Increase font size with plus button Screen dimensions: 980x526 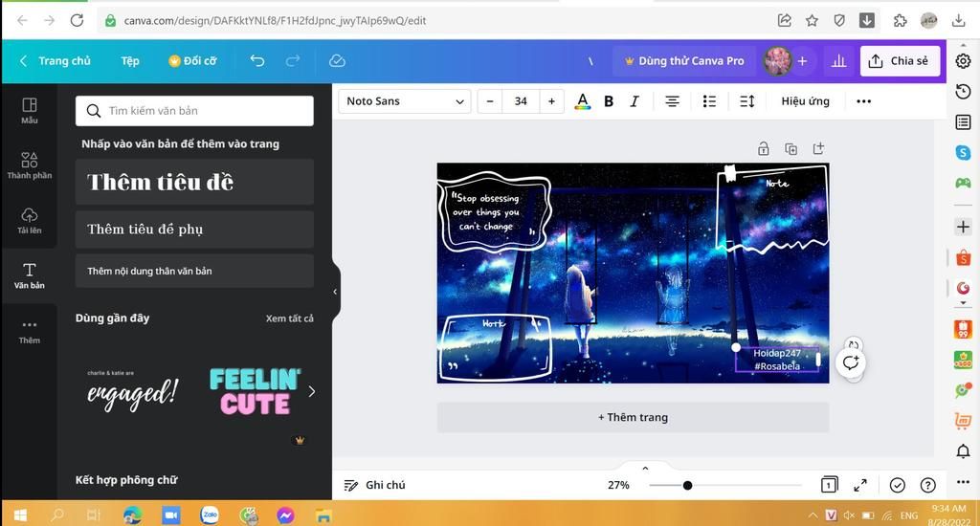(x=551, y=101)
